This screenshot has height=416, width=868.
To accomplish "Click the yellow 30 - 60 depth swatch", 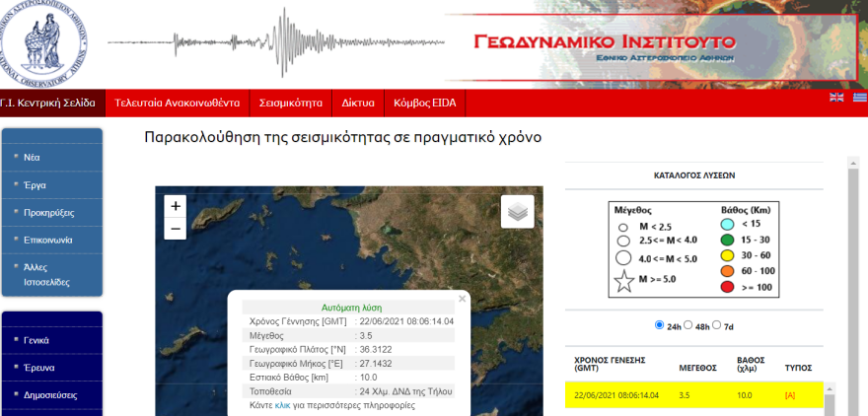I will click(x=727, y=255).
